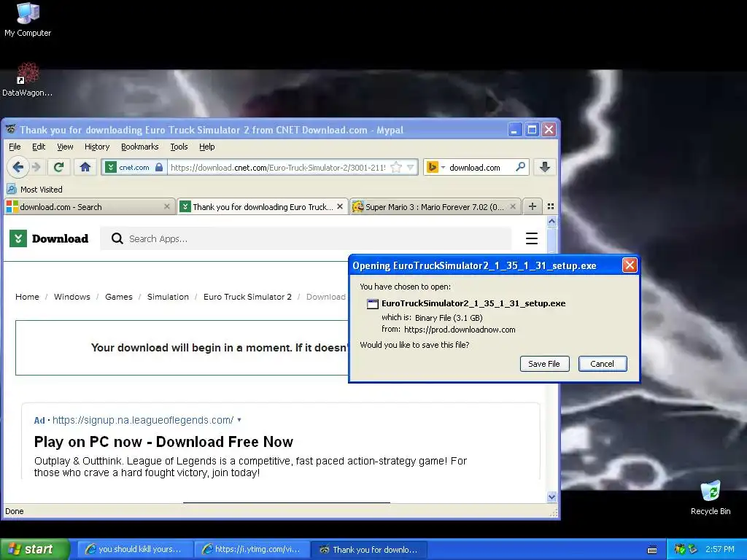This screenshot has width=747, height=560.
Task: Open the Recycle Bin icon
Action: (711, 497)
